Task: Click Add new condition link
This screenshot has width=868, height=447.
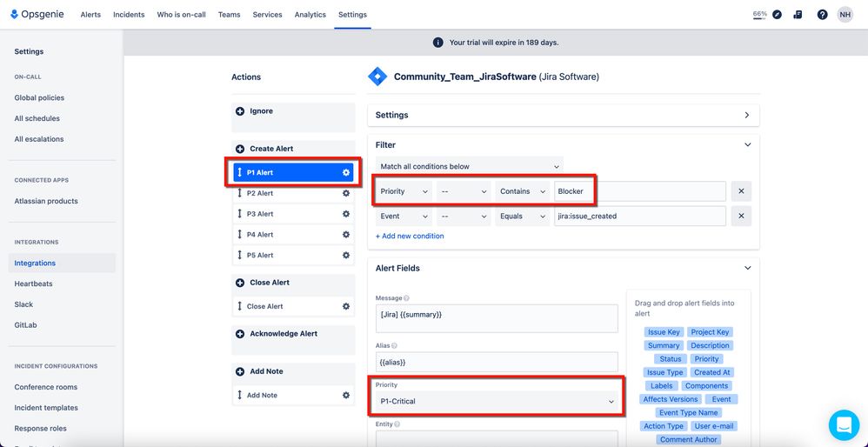Action: click(410, 237)
